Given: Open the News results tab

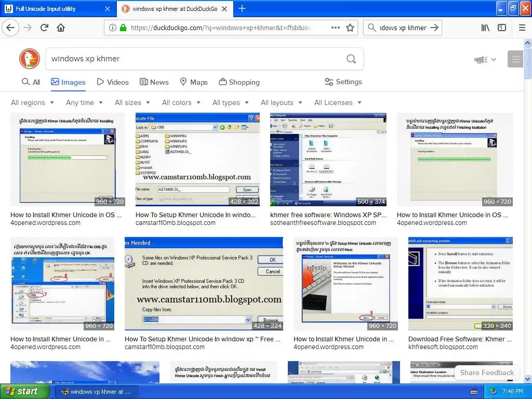Looking at the screenshot, I should click(x=154, y=82).
